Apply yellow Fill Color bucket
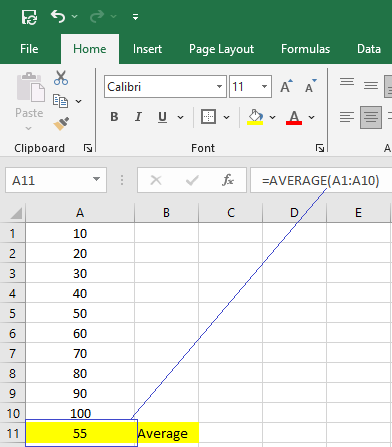392x447 pixels. point(255,117)
